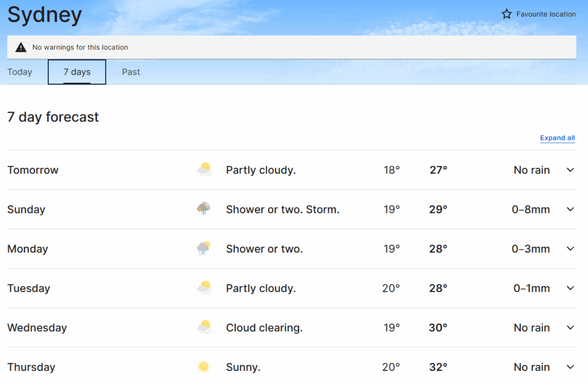
Task: Click Wednesday's cloud clearing icon
Action: 204,328
